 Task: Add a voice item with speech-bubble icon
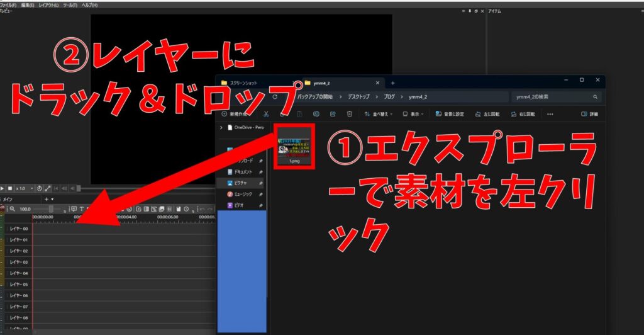[74, 209]
